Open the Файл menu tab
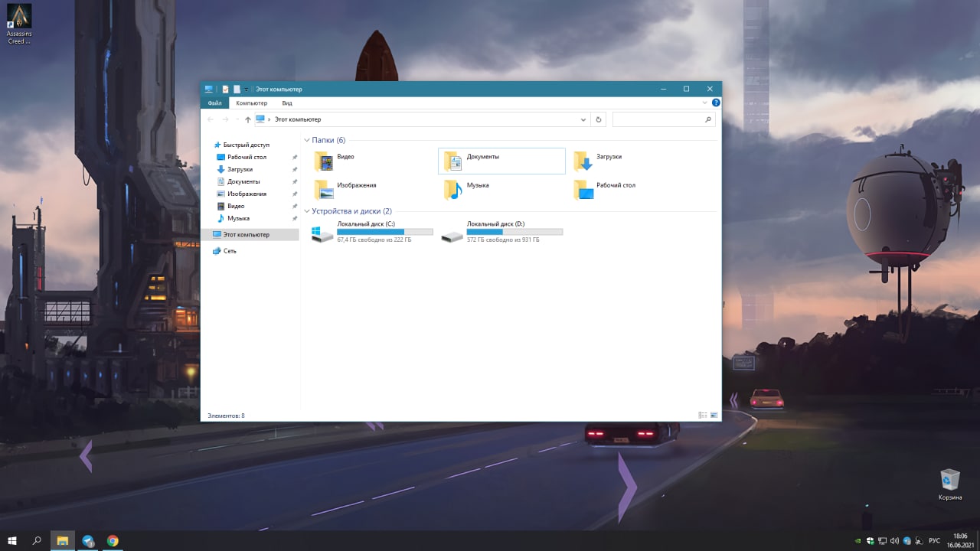This screenshot has width=980, height=551. coord(214,103)
